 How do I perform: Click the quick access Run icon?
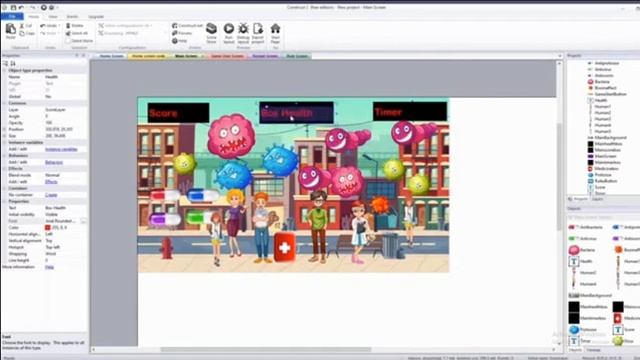coord(44,7)
